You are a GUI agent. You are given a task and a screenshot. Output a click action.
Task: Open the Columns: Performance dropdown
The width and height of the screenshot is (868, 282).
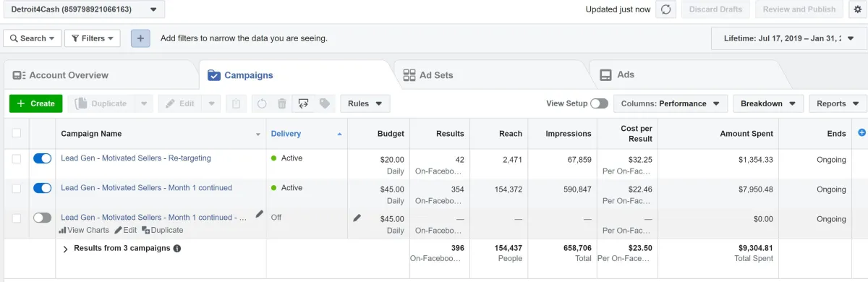[x=671, y=103]
